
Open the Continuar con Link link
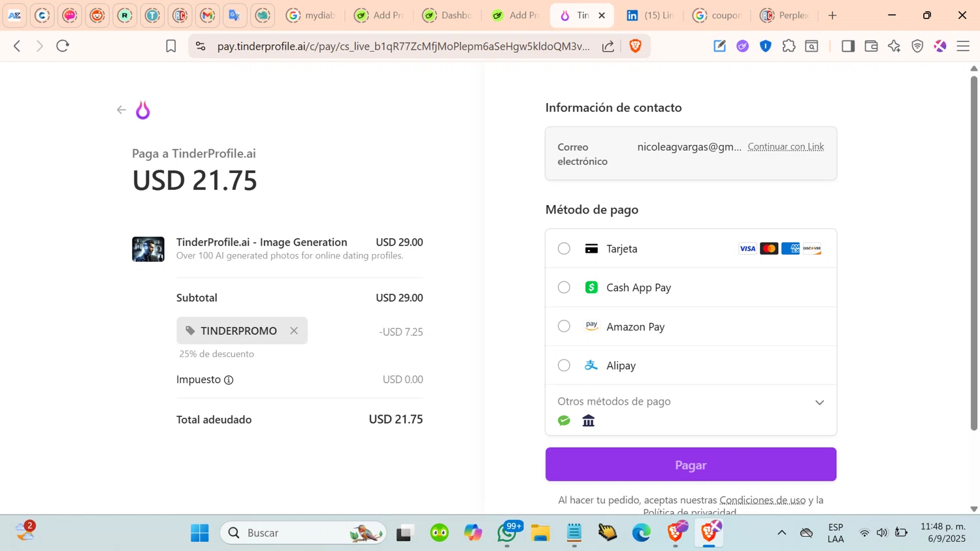click(x=785, y=147)
